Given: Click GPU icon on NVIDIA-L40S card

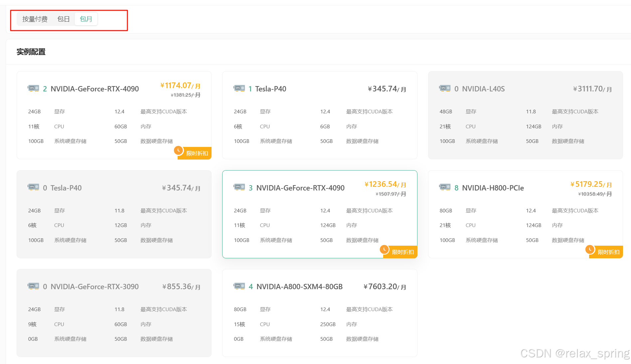Looking at the screenshot, I should click(445, 88).
